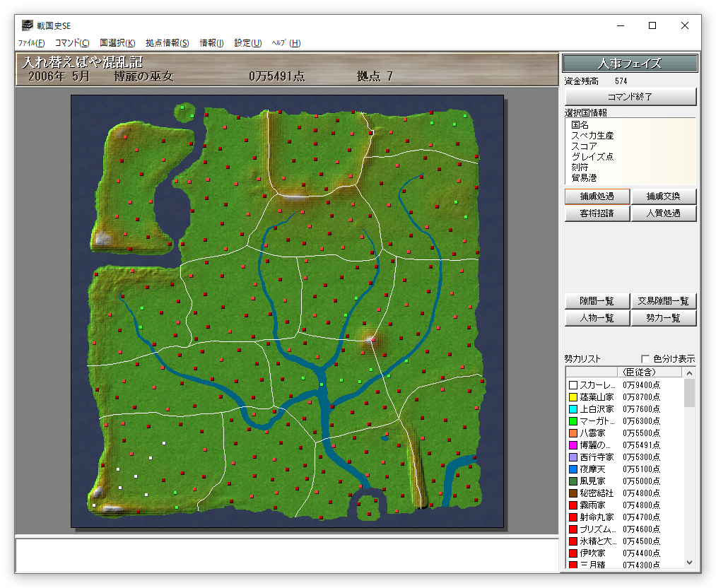The image size is (716, 588).
Task: Select the yellow 蓬莱山家 faction swatch
Action: pyautogui.click(x=573, y=397)
